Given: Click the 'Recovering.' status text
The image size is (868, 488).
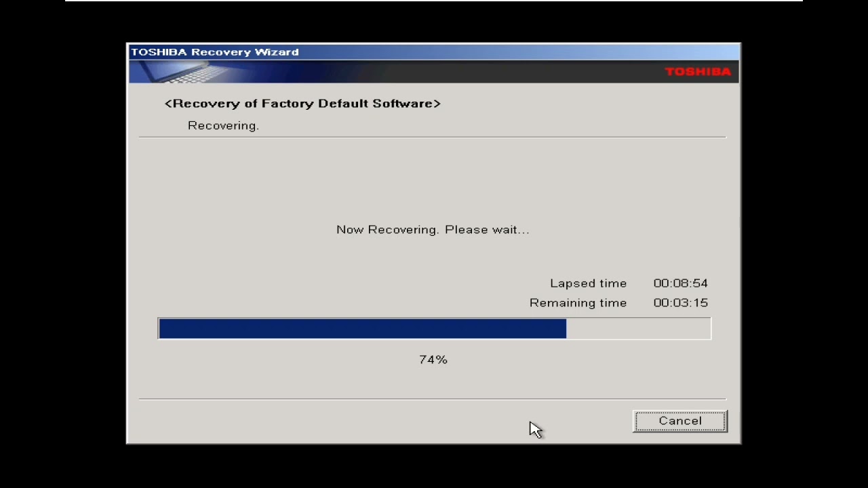Looking at the screenshot, I should tap(223, 125).
